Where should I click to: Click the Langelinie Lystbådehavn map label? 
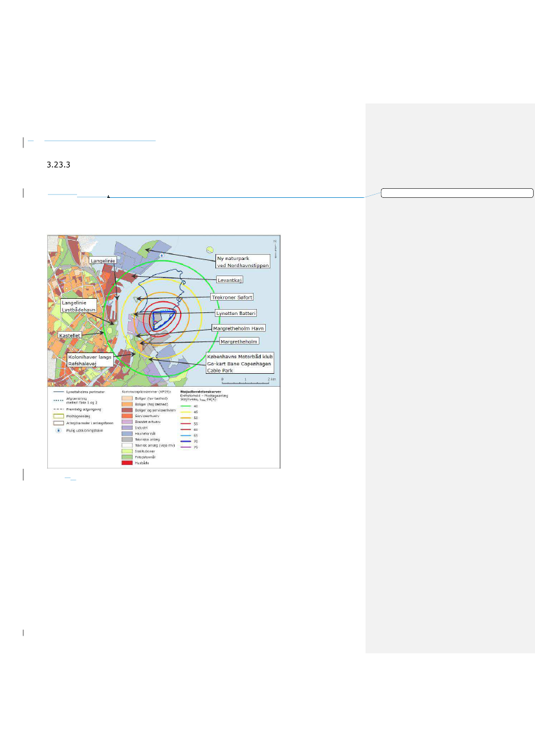(x=79, y=306)
